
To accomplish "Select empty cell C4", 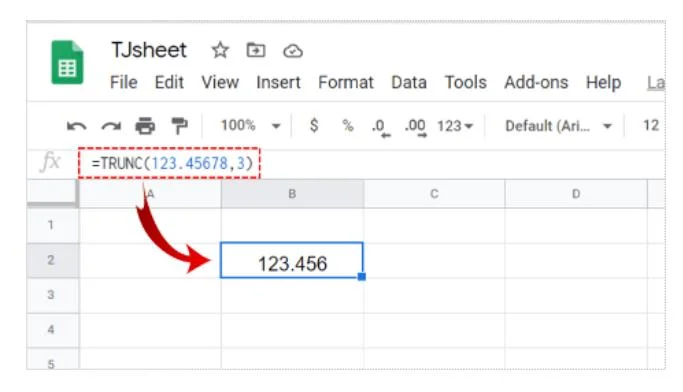I will point(434,330).
